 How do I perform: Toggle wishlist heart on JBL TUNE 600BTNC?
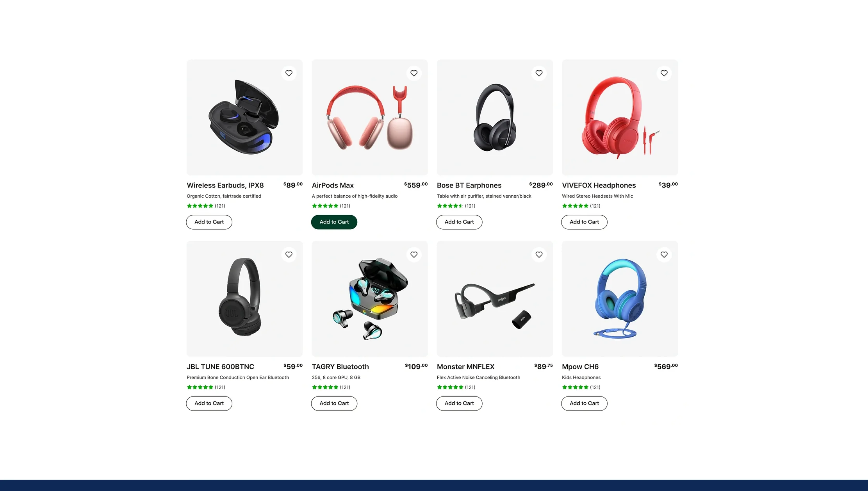(x=289, y=255)
